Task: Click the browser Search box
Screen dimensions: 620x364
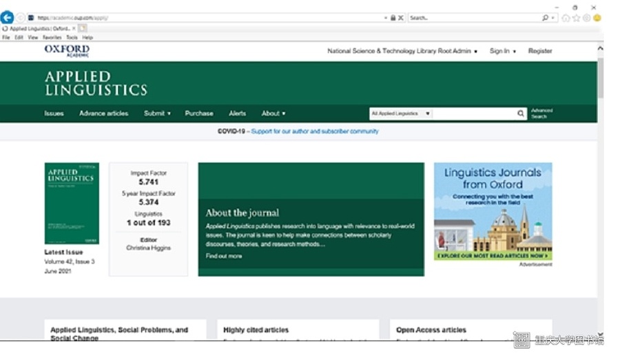Action: (474, 18)
